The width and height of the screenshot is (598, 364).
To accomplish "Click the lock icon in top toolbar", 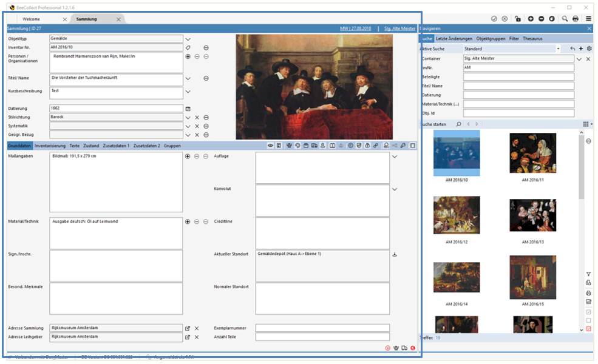I will click(518, 19).
